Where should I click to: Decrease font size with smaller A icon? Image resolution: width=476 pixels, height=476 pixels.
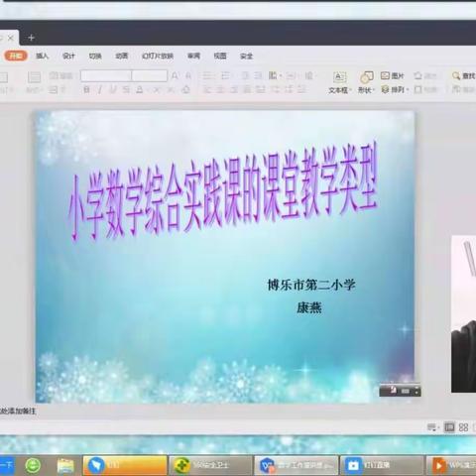click(x=188, y=76)
